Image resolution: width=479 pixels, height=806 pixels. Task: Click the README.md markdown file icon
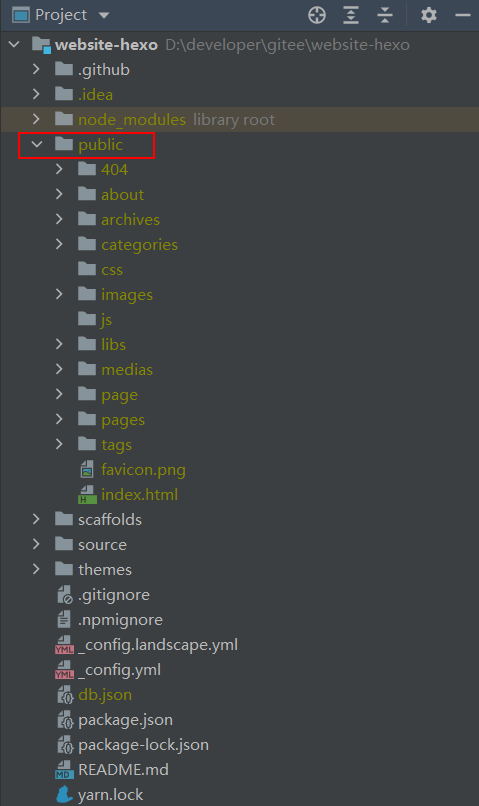point(64,770)
